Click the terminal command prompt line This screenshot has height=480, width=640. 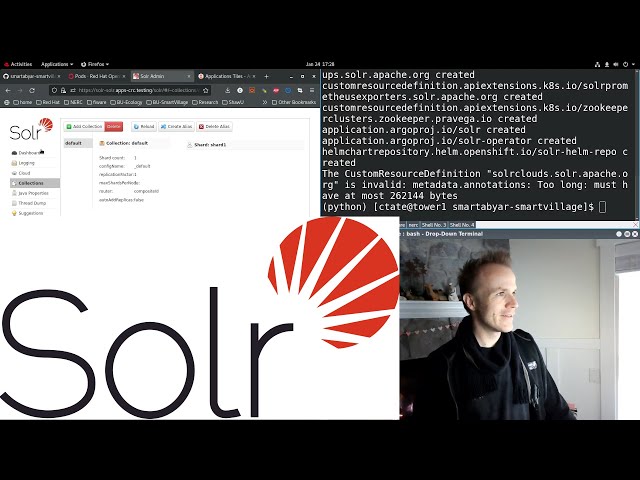pyautogui.click(x=464, y=207)
